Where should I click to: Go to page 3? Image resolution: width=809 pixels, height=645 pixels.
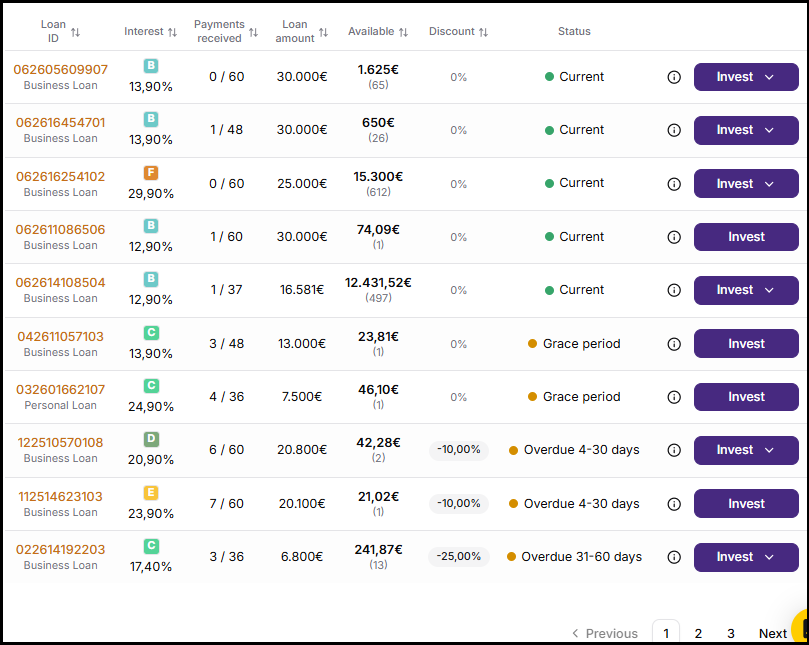[731, 633]
